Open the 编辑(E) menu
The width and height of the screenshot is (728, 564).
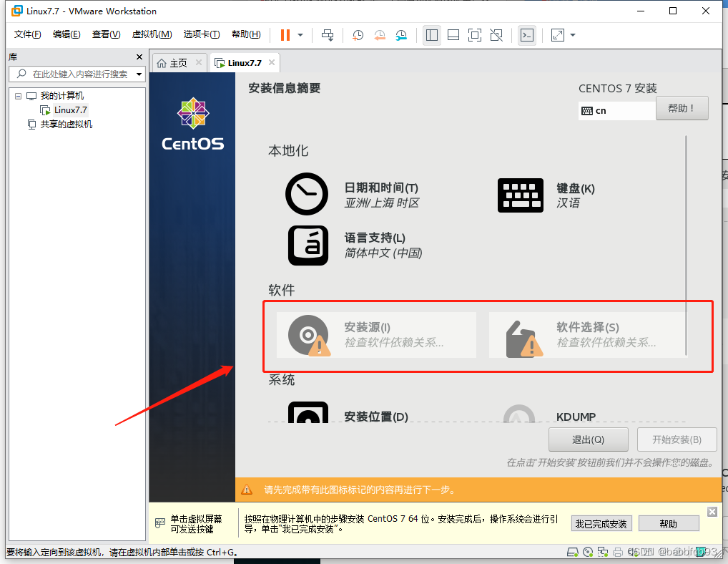point(67,34)
